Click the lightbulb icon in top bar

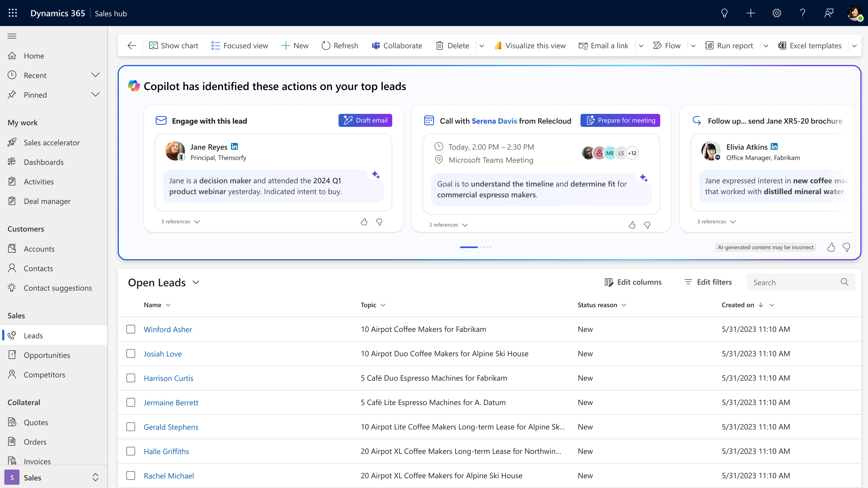point(724,13)
